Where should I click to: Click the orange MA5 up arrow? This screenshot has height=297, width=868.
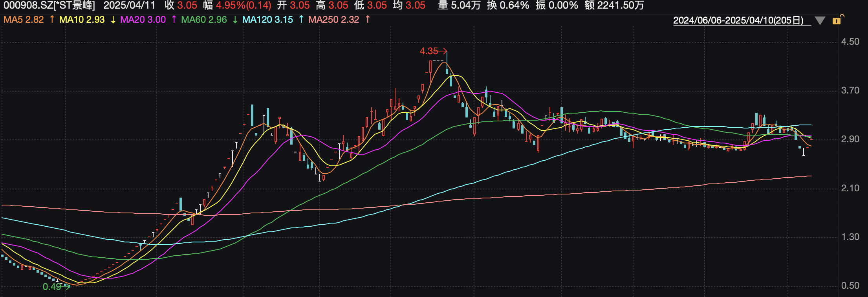(52, 19)
